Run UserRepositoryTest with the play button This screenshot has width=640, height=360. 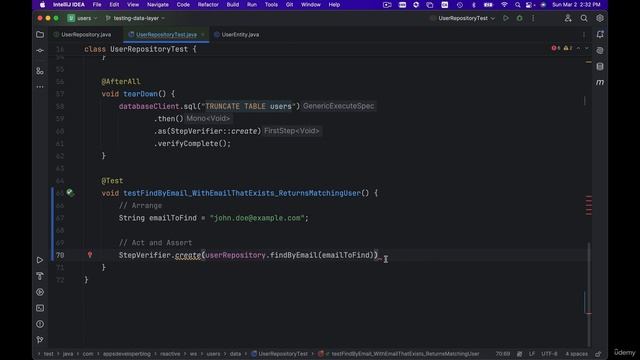point(506,18)
